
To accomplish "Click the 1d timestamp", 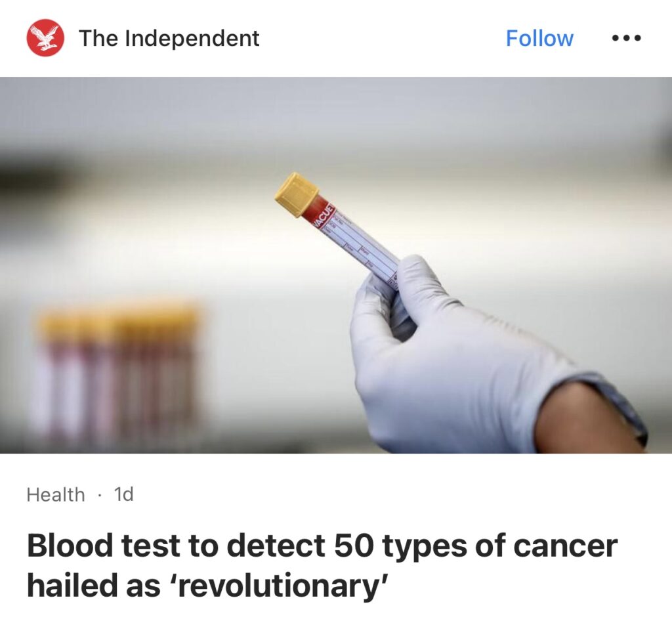I will pyautogui.click(x=123, y=494).
